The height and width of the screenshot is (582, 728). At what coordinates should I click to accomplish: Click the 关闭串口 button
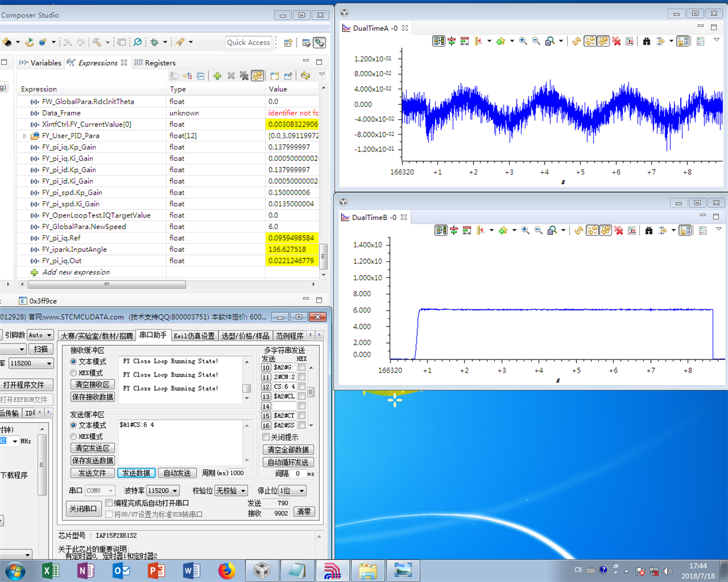83,509
